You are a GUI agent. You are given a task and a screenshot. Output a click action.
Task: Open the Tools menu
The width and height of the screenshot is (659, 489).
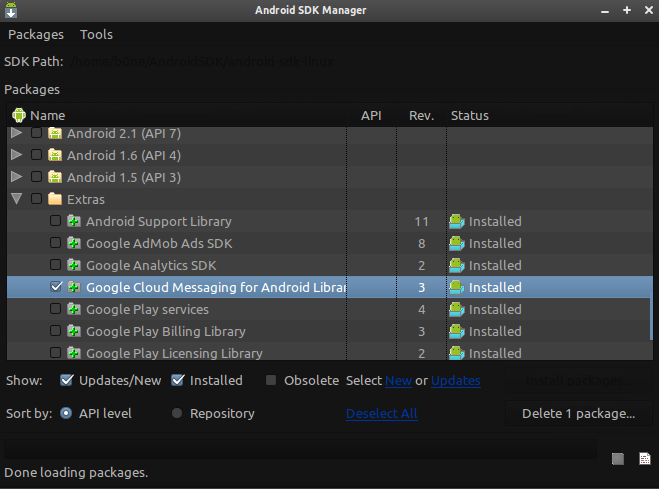96,34
